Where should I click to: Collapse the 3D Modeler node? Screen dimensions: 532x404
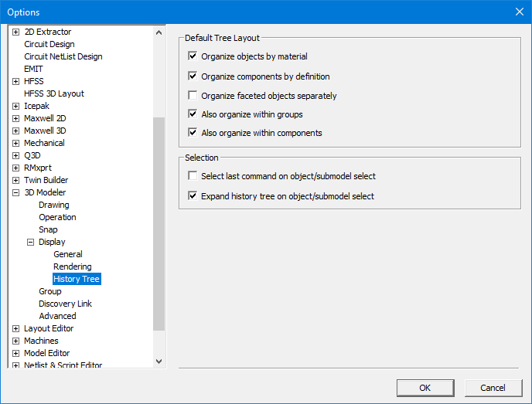[x=15, y=192]
